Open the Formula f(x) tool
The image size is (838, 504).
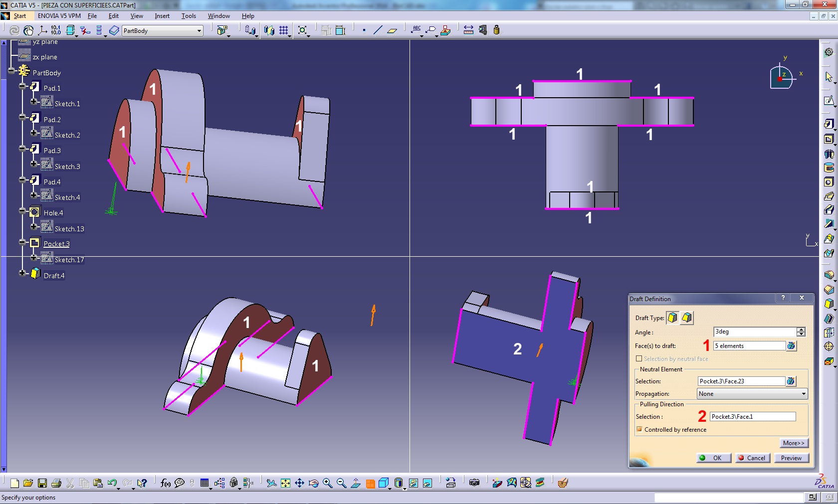[166, 483]
